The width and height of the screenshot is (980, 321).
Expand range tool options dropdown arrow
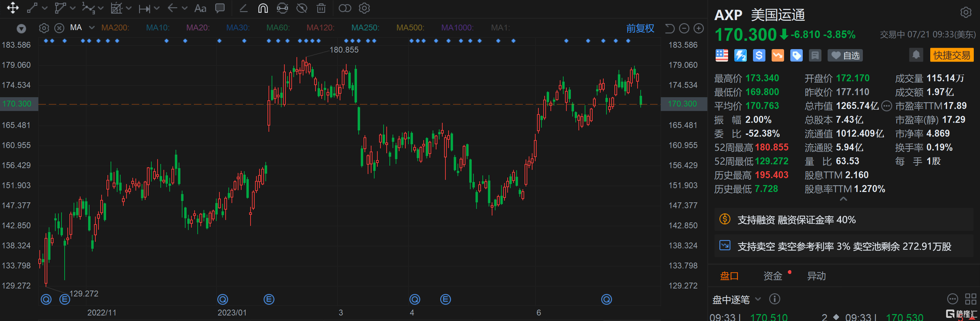pyautogui.click(x=156, y=8)
